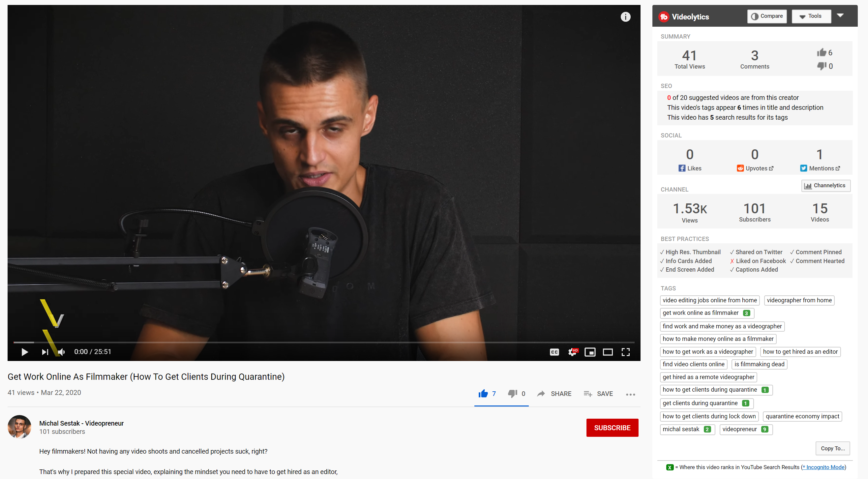
Task: Open the Tools dropdown in Videolytics
Action: [x=811, y=16]
